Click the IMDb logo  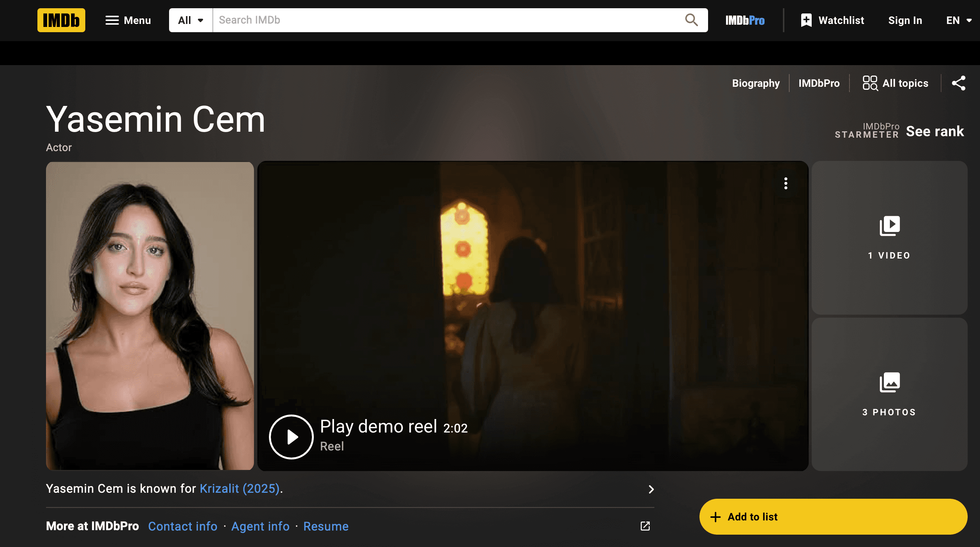[61, 20]
